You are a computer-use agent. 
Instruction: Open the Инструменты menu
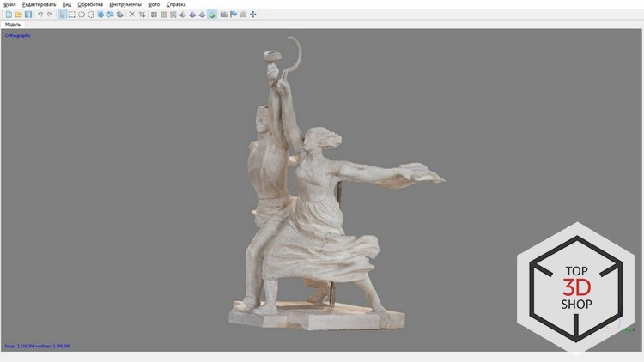coord(125,4)
